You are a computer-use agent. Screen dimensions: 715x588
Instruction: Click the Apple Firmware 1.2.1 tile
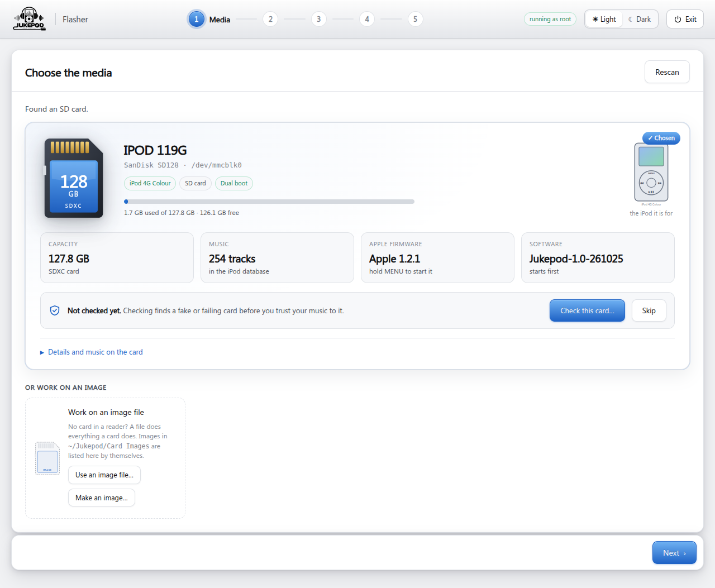(437, 257)
